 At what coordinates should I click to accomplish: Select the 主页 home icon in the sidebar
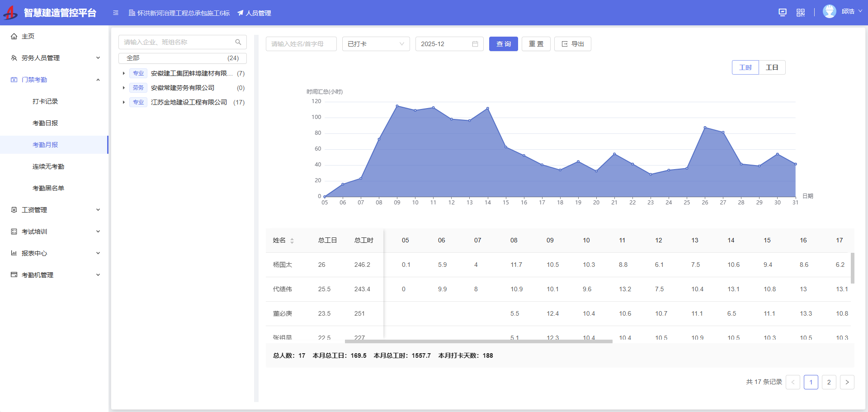[14, 36]
